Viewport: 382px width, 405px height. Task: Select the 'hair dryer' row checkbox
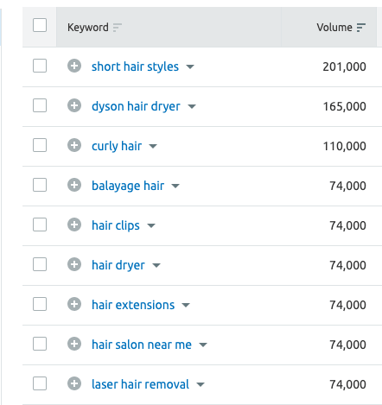click(40, 265)
